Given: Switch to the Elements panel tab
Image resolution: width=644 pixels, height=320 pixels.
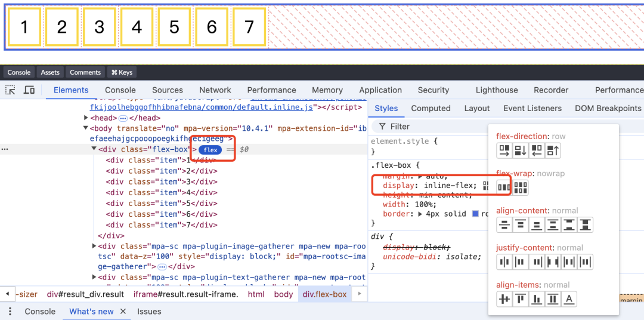Looking at the screenshot, I should point(71,90).
